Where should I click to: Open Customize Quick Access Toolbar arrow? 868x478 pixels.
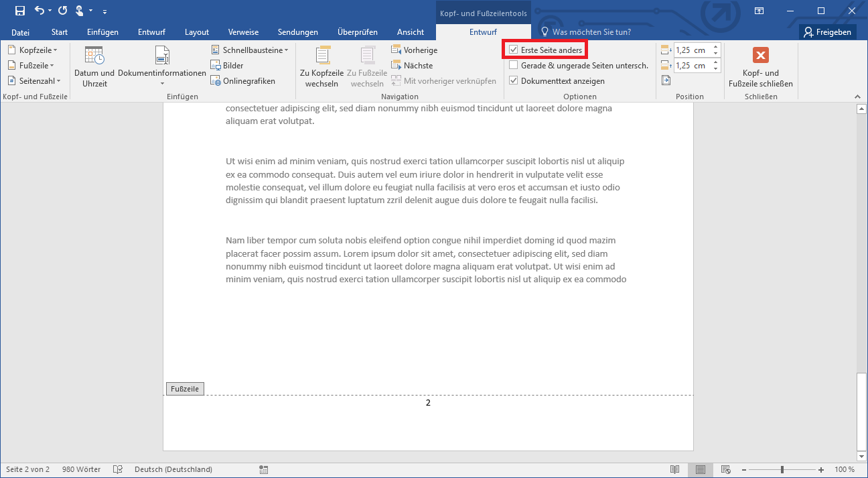tap(105, 11)
